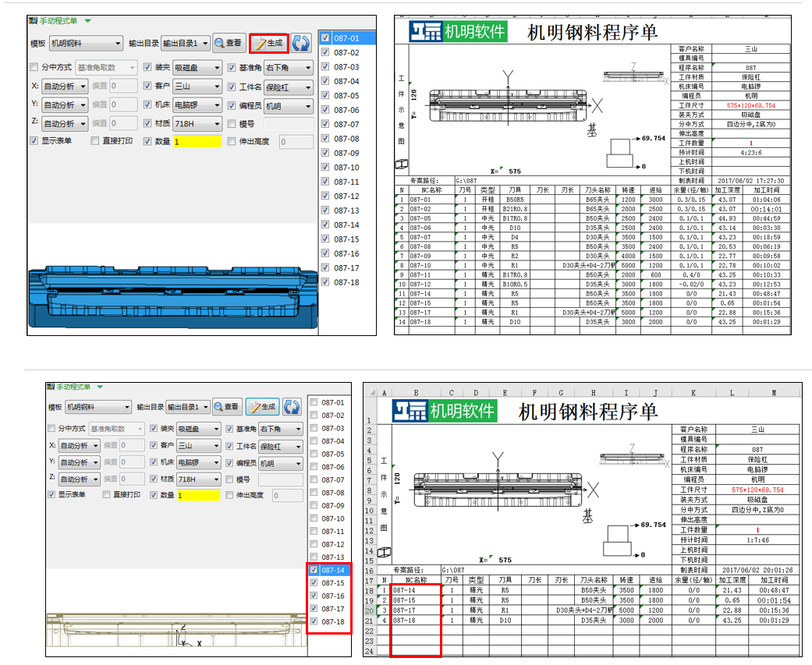Click the 机明软件 logo in the upper sheet
This screenshot has width=812, height=665.
tap(458, 31)
